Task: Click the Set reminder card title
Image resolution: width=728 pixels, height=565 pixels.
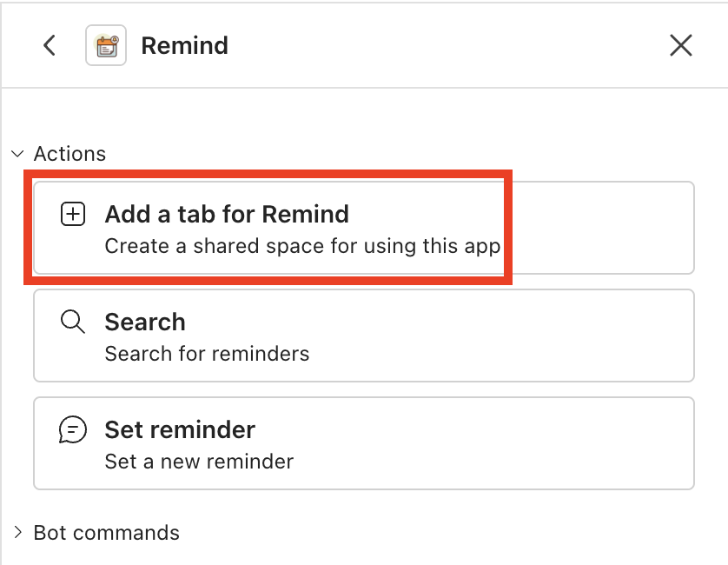Action: [x=180, y=429]
